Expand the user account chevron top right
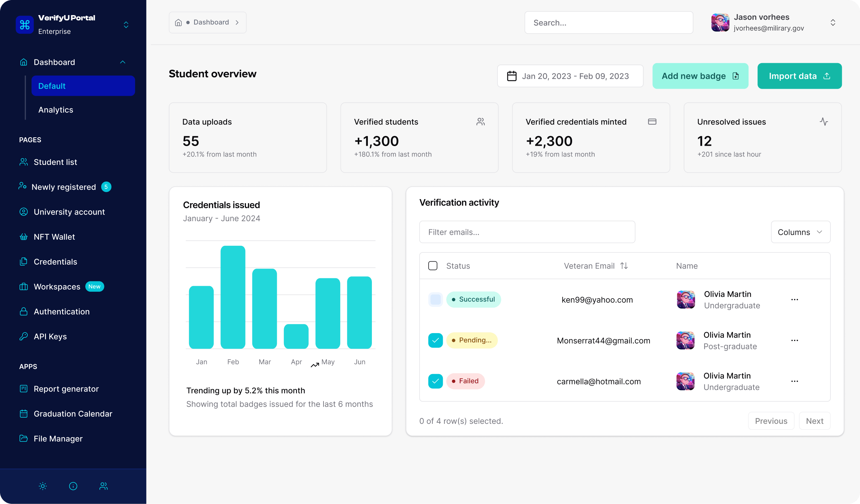Screen dimensions: 860x504 (833, 22)
